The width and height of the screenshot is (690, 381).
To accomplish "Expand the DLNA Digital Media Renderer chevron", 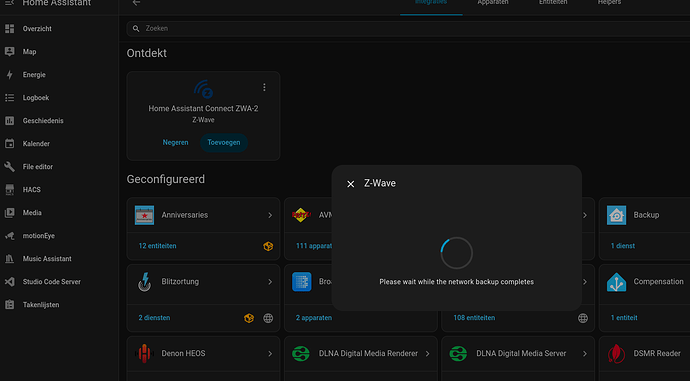I will (427, 353).
